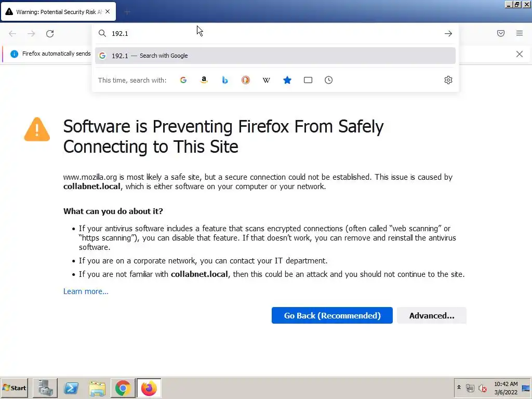The image size is (532, 399).
Task: Open a new tab with plus button
Action: 127,12
